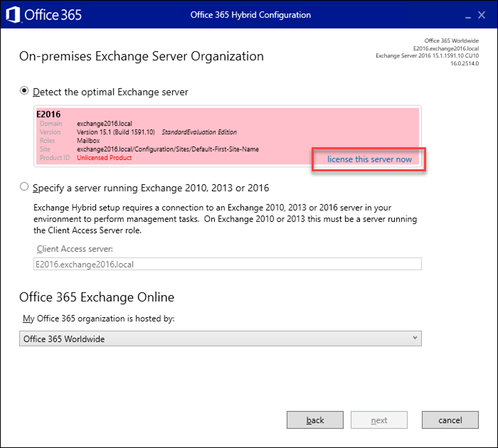Image resolution: width=498 pixels, height=448 pixels.
Task: Click the license this server now link
Action: [x=369, y=159]
